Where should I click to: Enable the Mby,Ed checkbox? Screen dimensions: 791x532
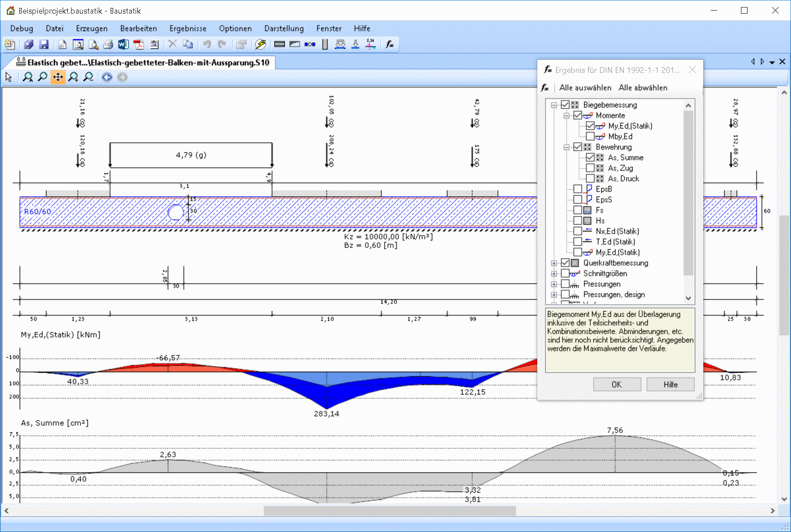click(590, 136)
